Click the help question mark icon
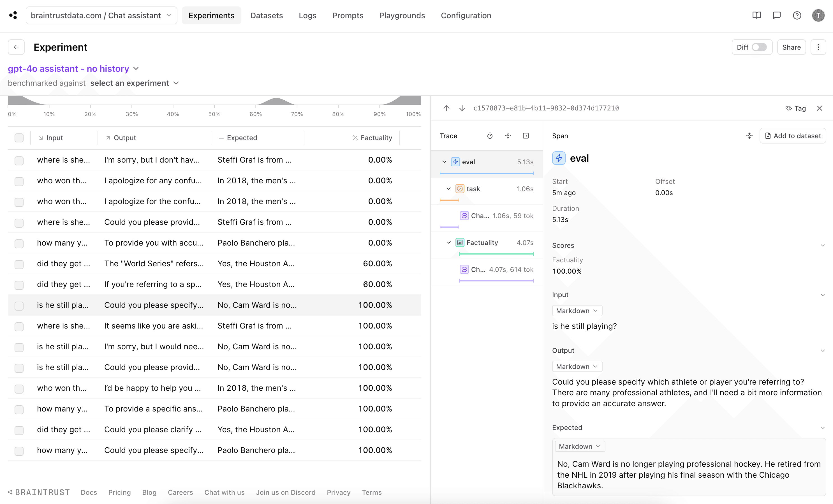Image resolution: width=833 pixels, height=504 pixels. click(797, 15)
